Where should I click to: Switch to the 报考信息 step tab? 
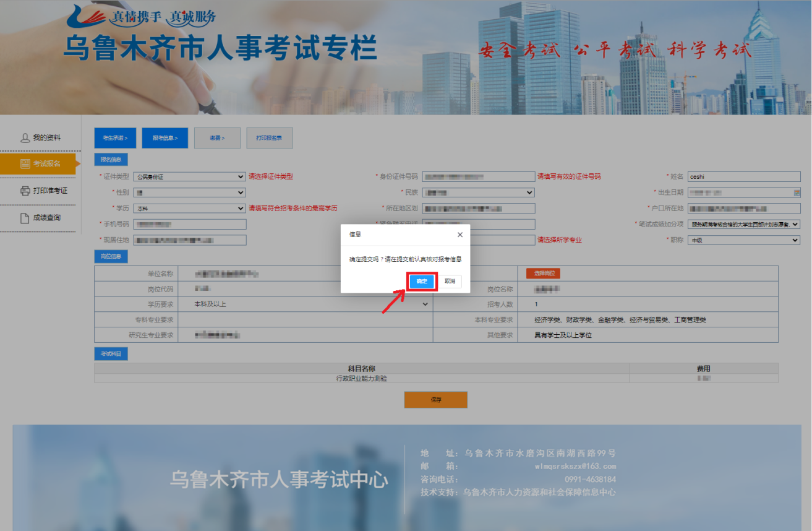click(x=165, y=138)
